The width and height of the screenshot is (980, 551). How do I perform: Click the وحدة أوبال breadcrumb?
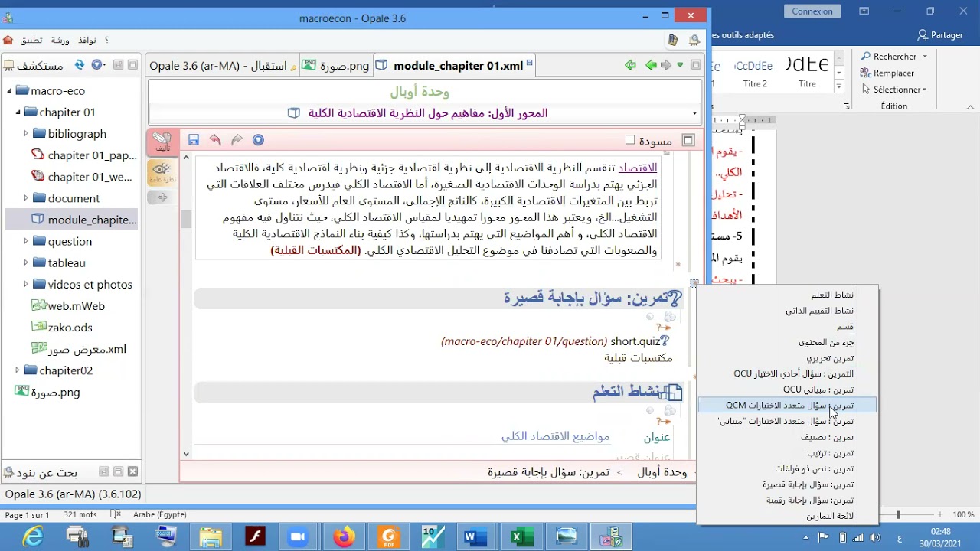click(x=662, y=472)
